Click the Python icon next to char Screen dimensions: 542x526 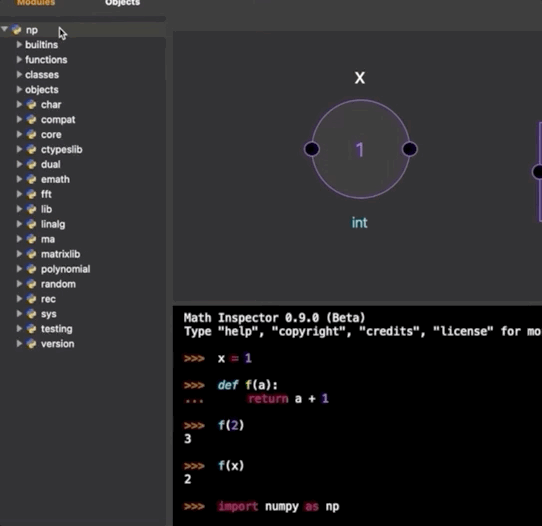tap(31, 105)
